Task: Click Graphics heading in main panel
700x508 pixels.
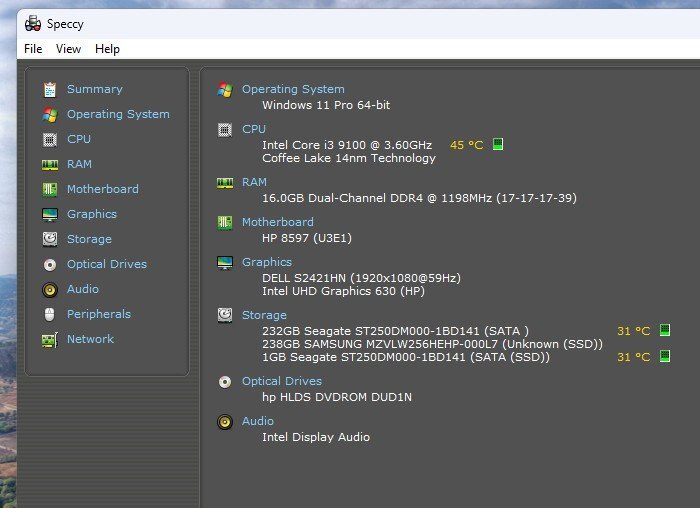Action: (x=267, y=262)
